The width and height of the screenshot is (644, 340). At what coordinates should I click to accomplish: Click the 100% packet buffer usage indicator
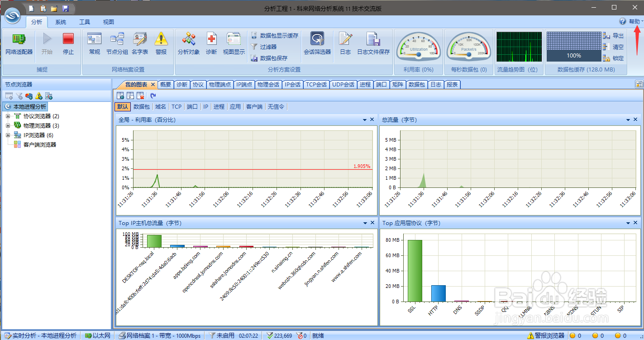tap(574, 56)
